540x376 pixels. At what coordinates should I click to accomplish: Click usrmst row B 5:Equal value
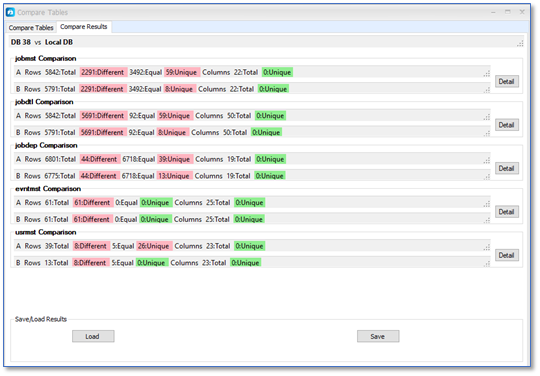(x=123, y=263)
